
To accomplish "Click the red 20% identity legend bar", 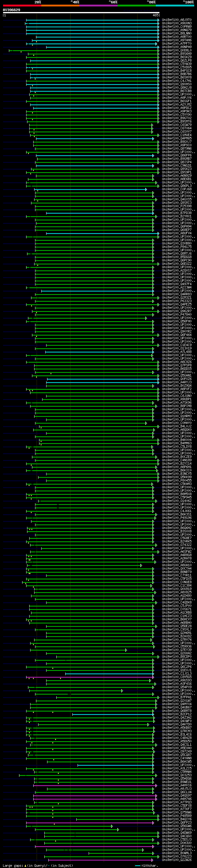I will tap(22, 6).
